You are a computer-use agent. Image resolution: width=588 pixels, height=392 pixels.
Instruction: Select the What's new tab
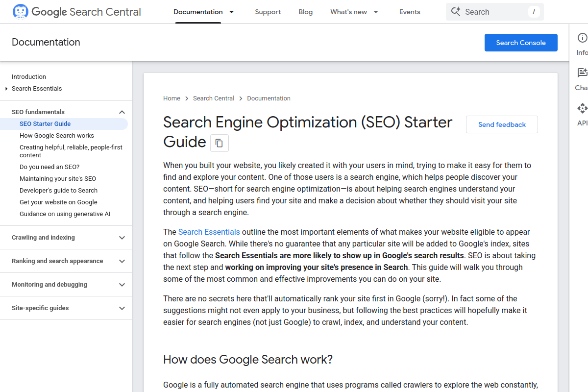[349, 12]
